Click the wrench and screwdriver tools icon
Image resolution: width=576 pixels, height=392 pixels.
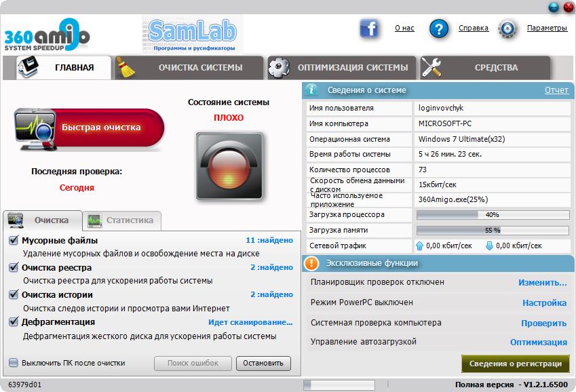(x=431, y=67)
